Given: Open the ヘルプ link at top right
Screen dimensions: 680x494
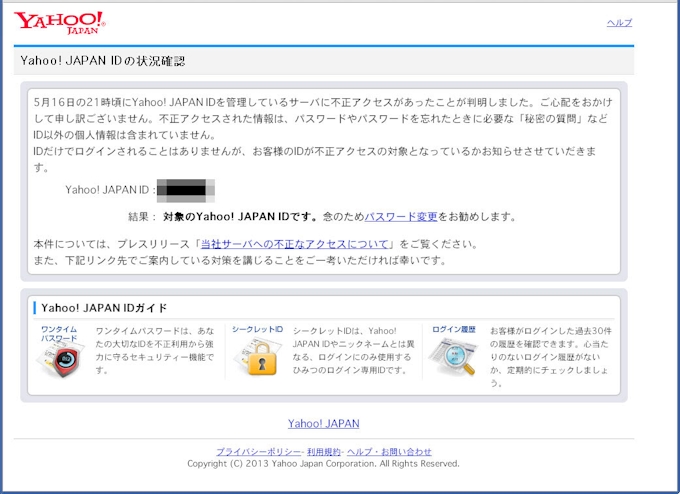Looking at the screenshot, I should (x=619, y=23).
